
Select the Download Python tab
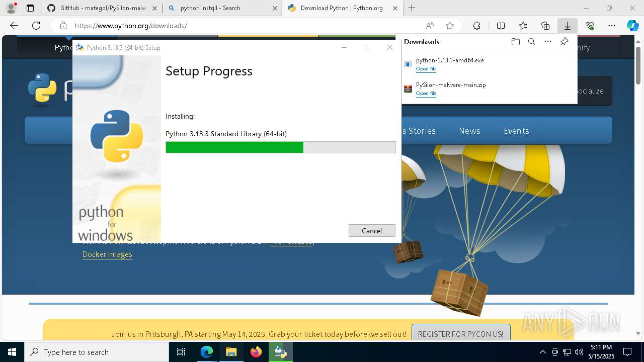342,8
